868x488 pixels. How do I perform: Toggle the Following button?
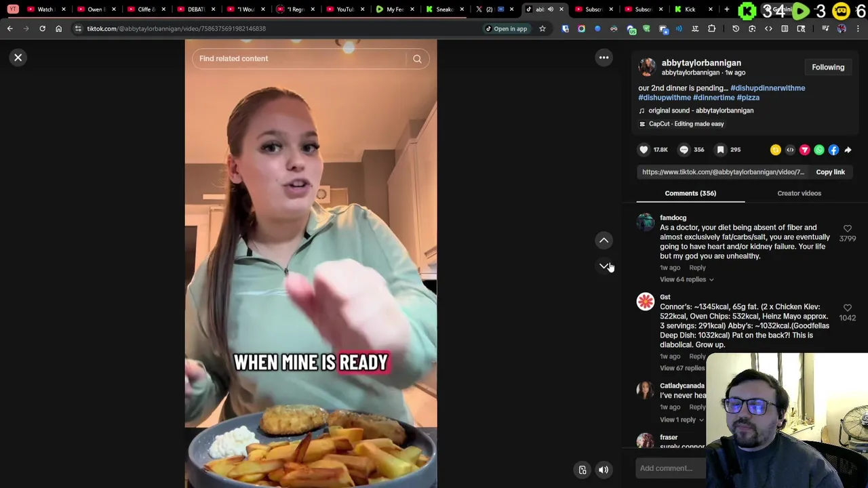(x=828, y=67)
